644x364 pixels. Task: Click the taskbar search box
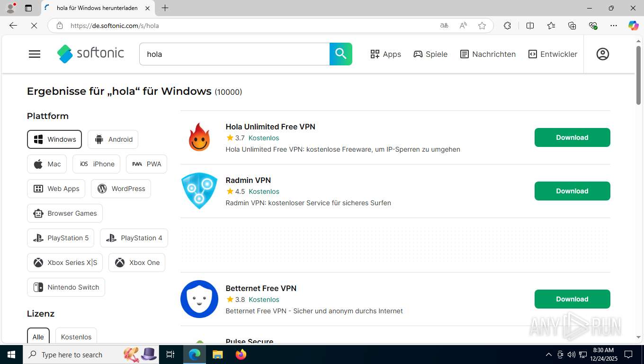click(x=91, y=355)
